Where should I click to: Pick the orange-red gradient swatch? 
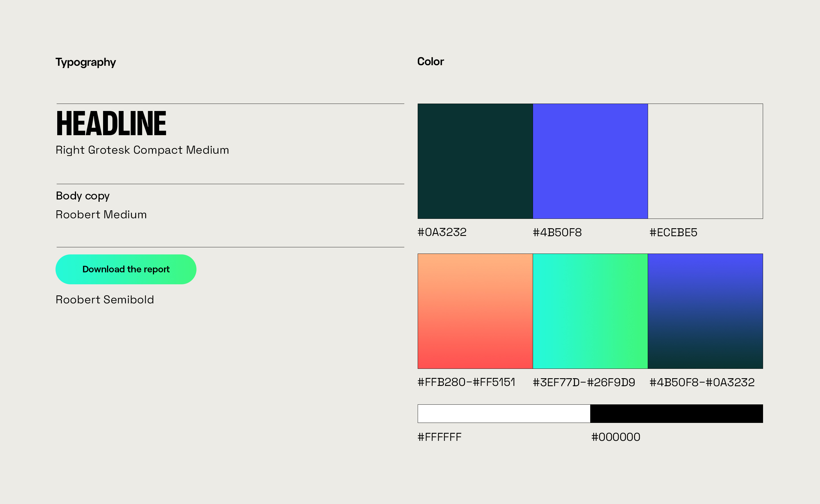475,311
